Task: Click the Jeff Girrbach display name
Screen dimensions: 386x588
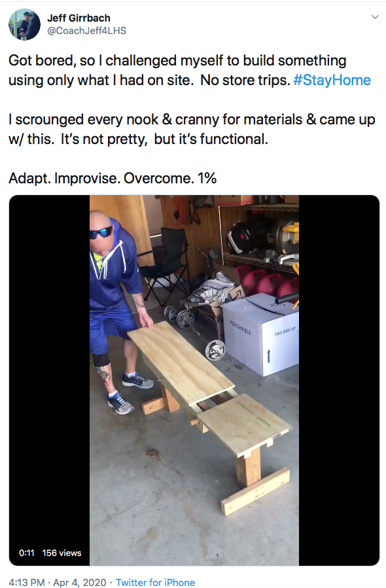Action: pos(79,18)
